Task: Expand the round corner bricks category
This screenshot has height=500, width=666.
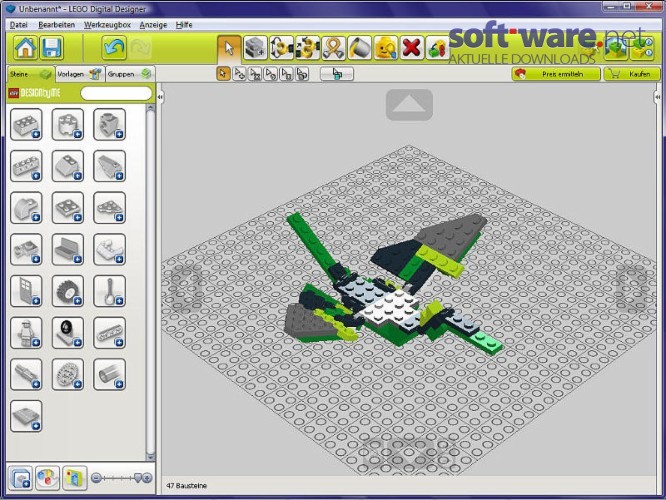Action: click(68, 124)
